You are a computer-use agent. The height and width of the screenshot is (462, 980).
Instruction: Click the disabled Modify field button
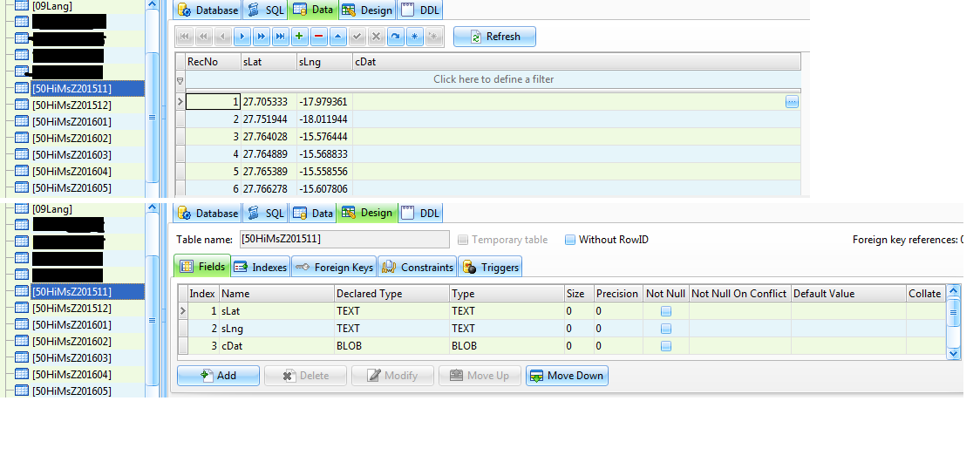[392, 376]
